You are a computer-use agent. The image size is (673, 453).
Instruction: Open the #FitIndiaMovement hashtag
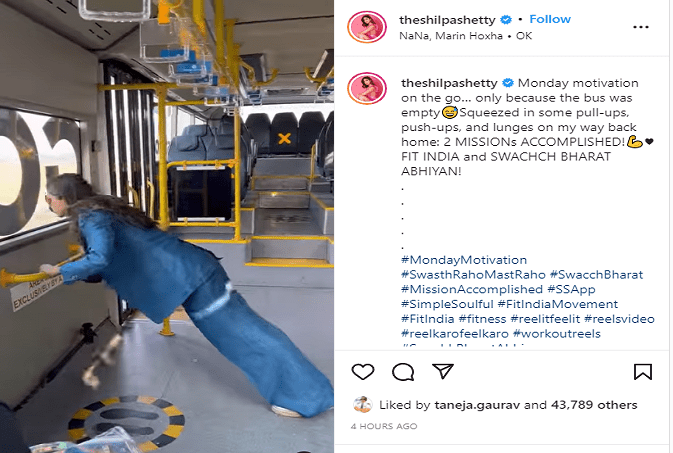(x=558, y=304)
